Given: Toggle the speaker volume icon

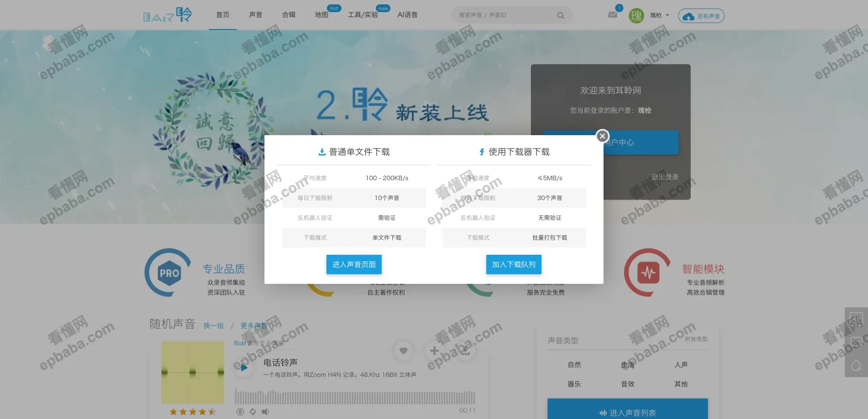Looking at the screenshot, I should tap(265, 412).
